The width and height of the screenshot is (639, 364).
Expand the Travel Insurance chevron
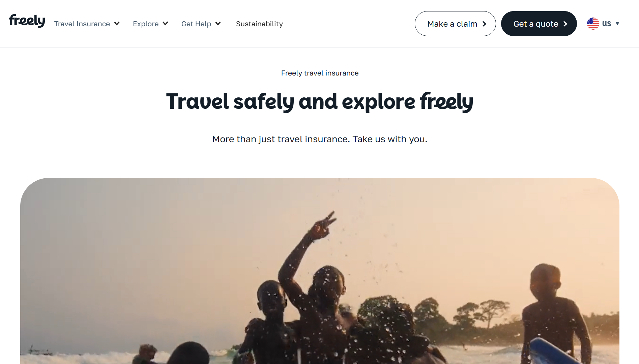(117, 24)
